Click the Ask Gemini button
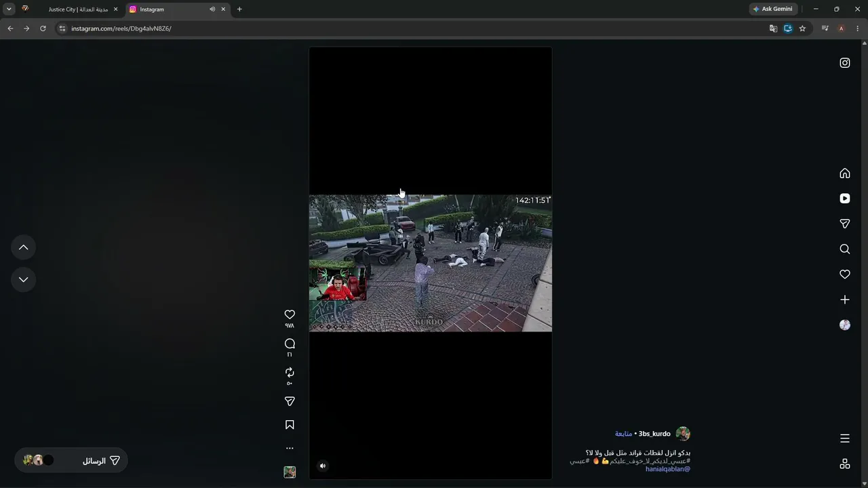Viewport: 868px width, 488px height. pos(772,9)
